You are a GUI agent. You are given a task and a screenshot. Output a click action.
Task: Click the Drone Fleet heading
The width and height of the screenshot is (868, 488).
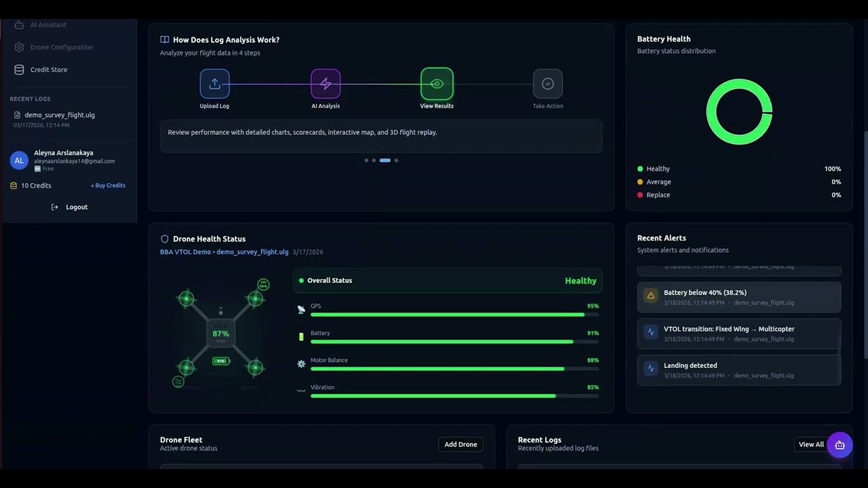(181, 440)
